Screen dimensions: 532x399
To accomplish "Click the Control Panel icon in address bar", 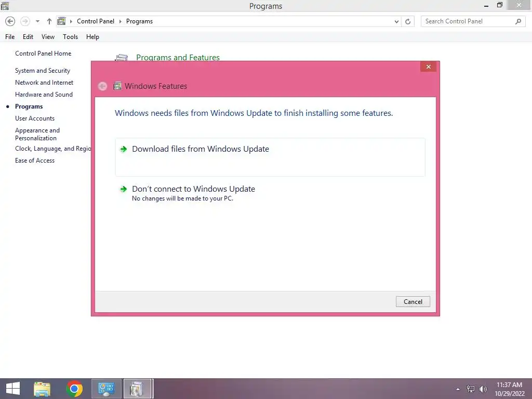I will click(x=61, y=21).
